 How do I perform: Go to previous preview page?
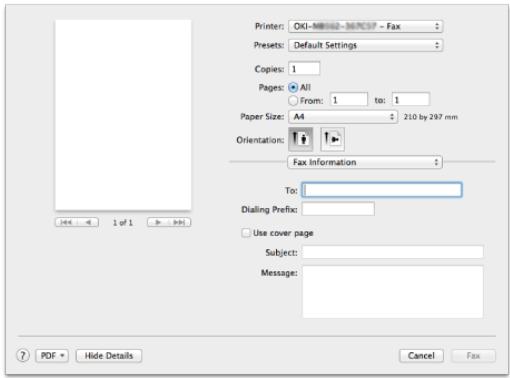click(88, 222)
